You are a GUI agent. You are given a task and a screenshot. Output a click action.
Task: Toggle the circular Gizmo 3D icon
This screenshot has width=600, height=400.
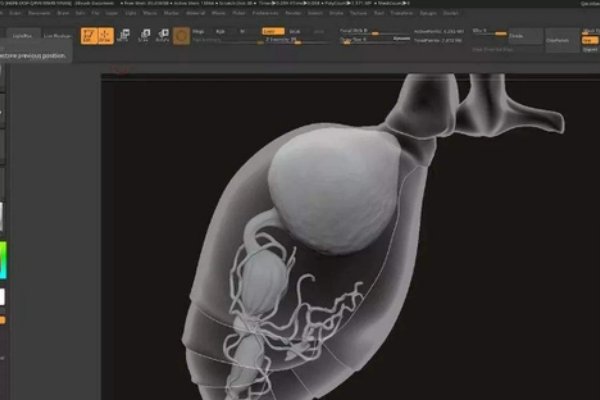(181, 36)
